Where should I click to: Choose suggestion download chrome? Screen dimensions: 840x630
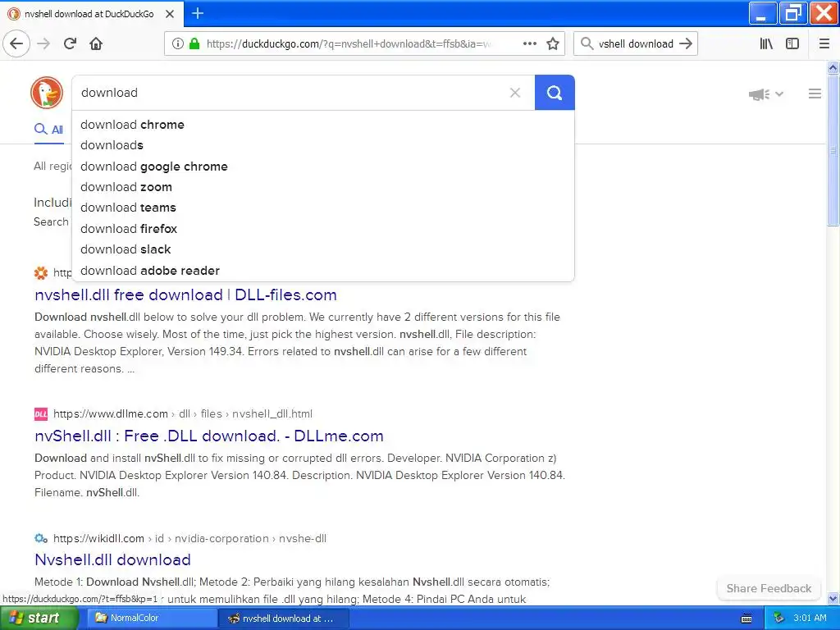tap(323, 125)
